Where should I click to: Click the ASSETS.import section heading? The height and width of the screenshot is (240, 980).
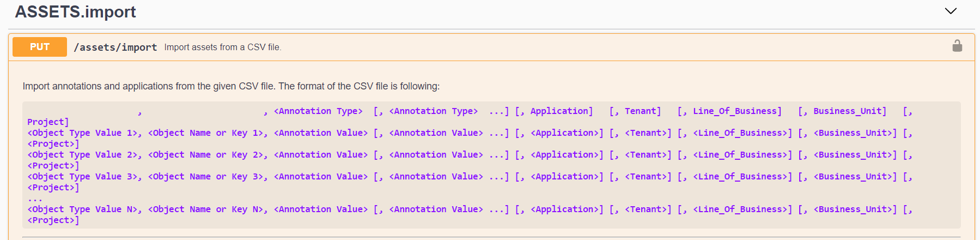pos(76,11)
